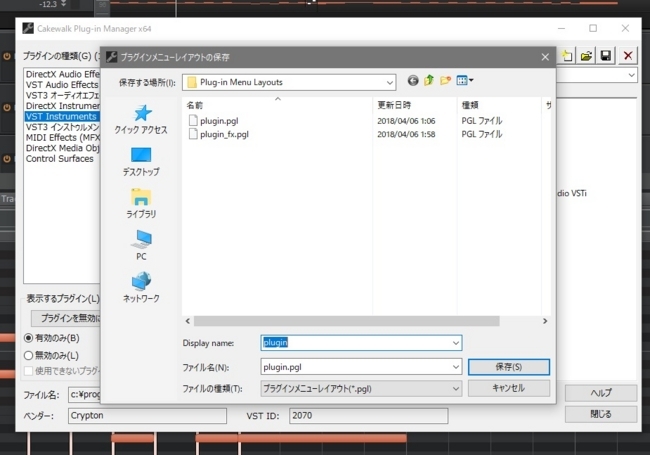The width and height of the screenshot is (650, 455).
Task: Open Network (ネットワーク) location
Action: tap(141, 287)
